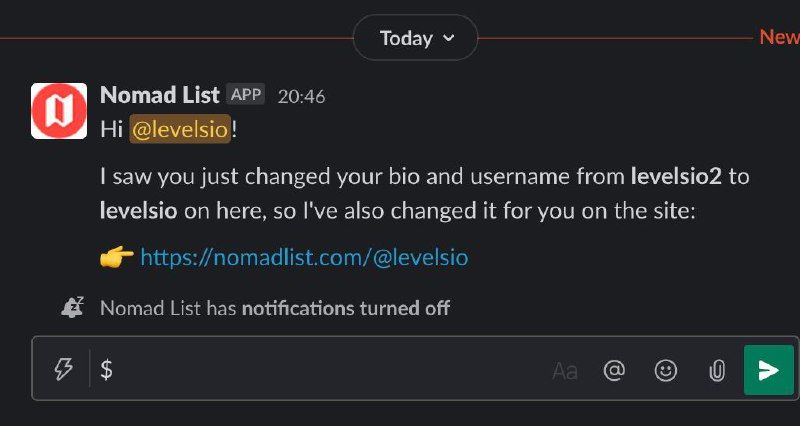Viewport: 800px width, 426px height.
Task: Focus the message input field
Action: tap(320, 371)
